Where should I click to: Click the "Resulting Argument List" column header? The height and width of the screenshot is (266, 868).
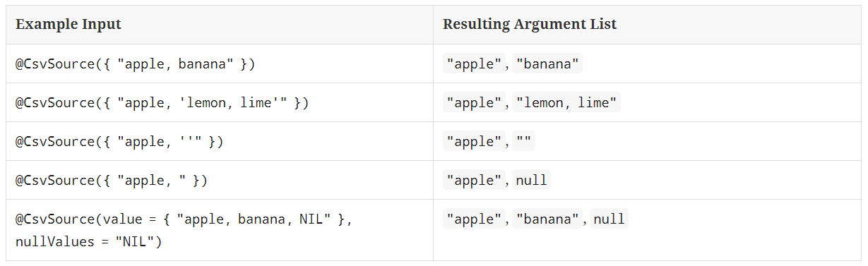(x=530, y=24)
